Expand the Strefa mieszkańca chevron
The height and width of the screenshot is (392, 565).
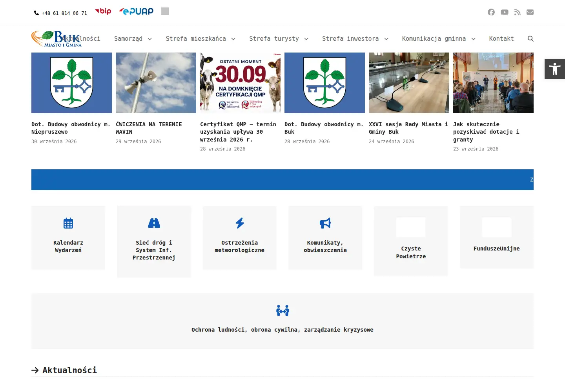pos(233,39)
